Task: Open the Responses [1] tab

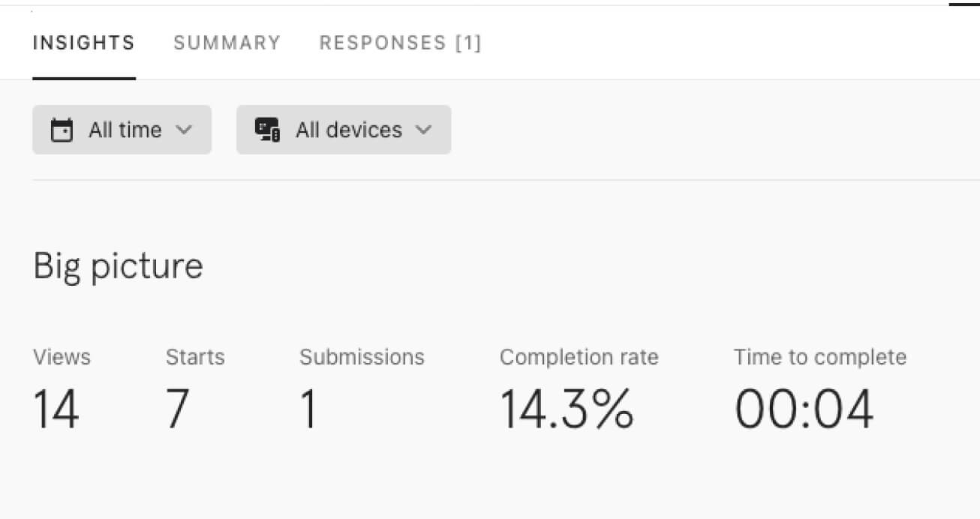Action: [x=400, y=43]
